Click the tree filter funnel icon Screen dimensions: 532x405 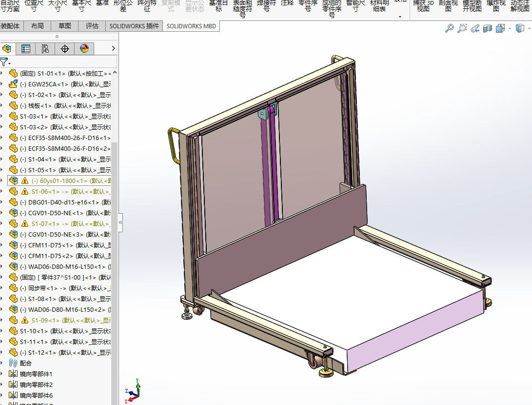(x=3, y=62)
